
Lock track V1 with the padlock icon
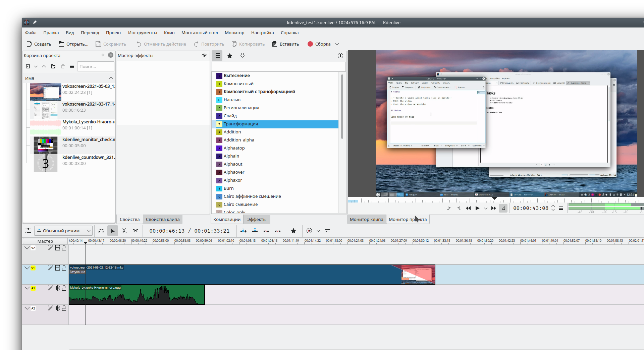tap(64, 268)
